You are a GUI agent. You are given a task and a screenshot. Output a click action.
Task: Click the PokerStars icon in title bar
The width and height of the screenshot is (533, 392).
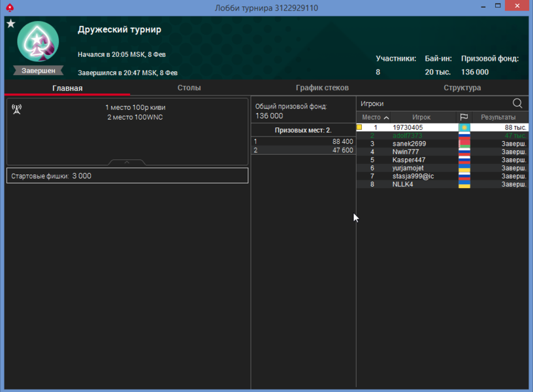click(9, 7)
